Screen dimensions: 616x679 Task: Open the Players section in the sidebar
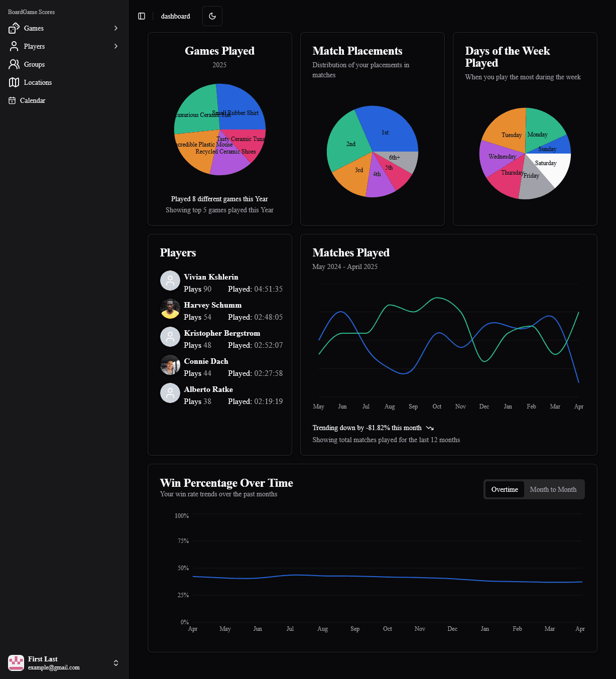pyautogui.click(x=34, y=46)
